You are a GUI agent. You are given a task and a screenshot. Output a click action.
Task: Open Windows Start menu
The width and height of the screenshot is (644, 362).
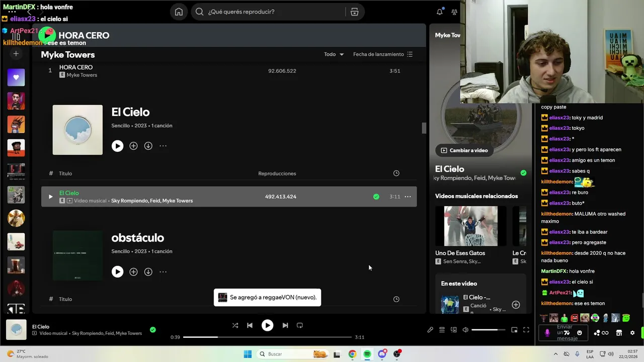coord(248,354)
